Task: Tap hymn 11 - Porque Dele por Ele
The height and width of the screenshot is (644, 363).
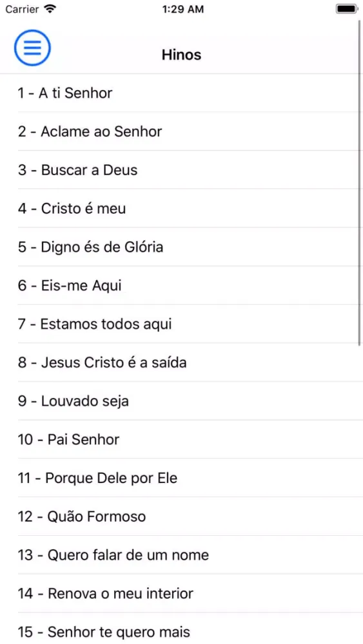Action: tap(181, 478)
